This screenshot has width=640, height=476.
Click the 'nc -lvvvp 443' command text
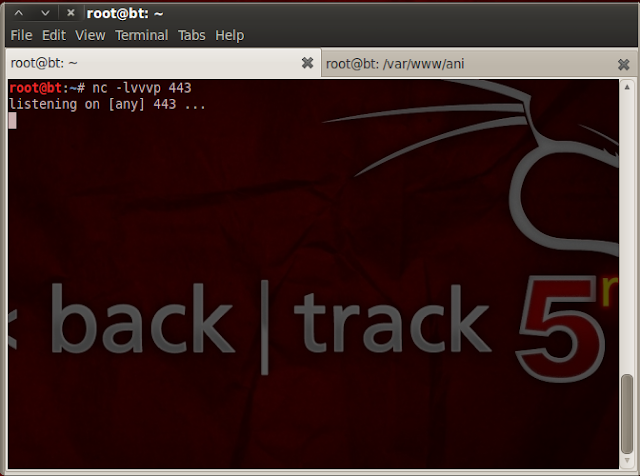click(x=142, y=88)
